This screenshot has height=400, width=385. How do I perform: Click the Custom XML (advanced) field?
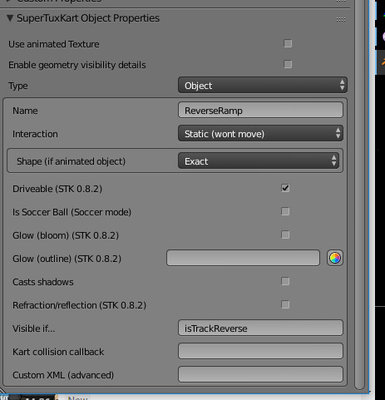[x=260, y=375]
